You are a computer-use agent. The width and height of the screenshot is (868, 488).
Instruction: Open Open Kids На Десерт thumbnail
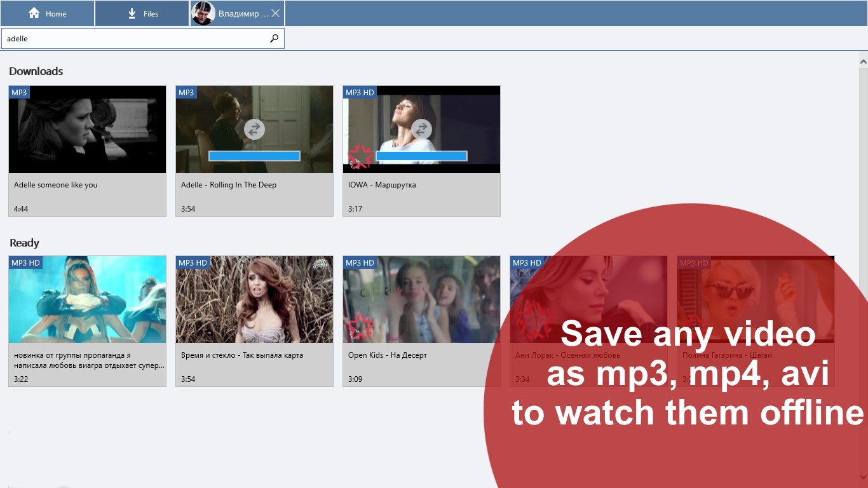(421, 300)
